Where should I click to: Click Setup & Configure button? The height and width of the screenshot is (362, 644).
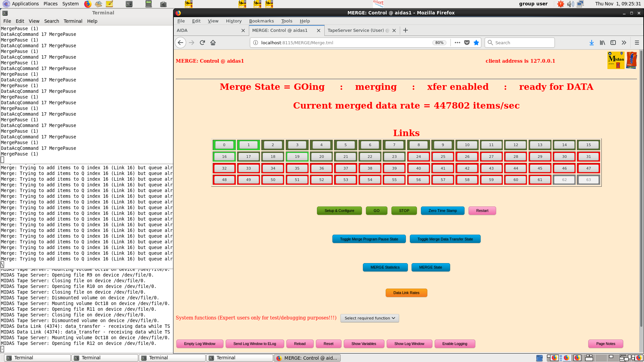coord(339,210)
